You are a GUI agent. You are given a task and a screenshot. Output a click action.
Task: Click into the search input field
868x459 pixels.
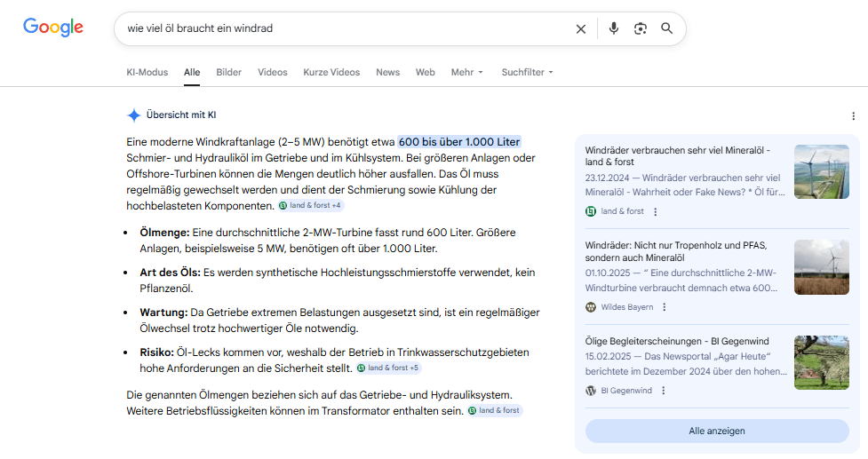pyautogui.click(x=346, y=28)
